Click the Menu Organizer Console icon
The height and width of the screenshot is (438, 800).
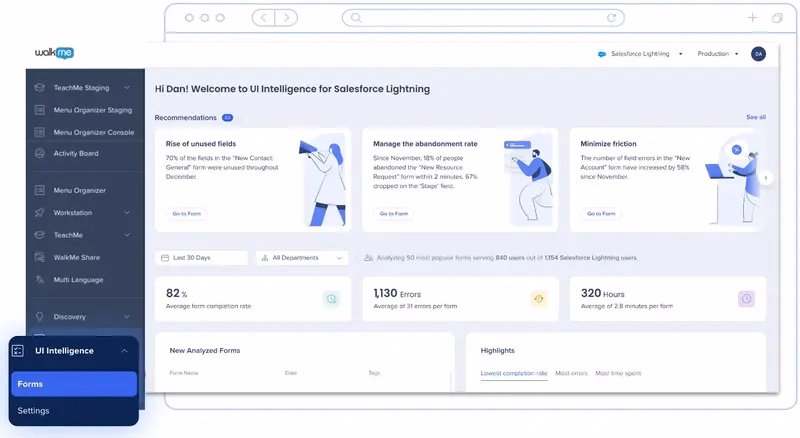[x=39, y=132]
